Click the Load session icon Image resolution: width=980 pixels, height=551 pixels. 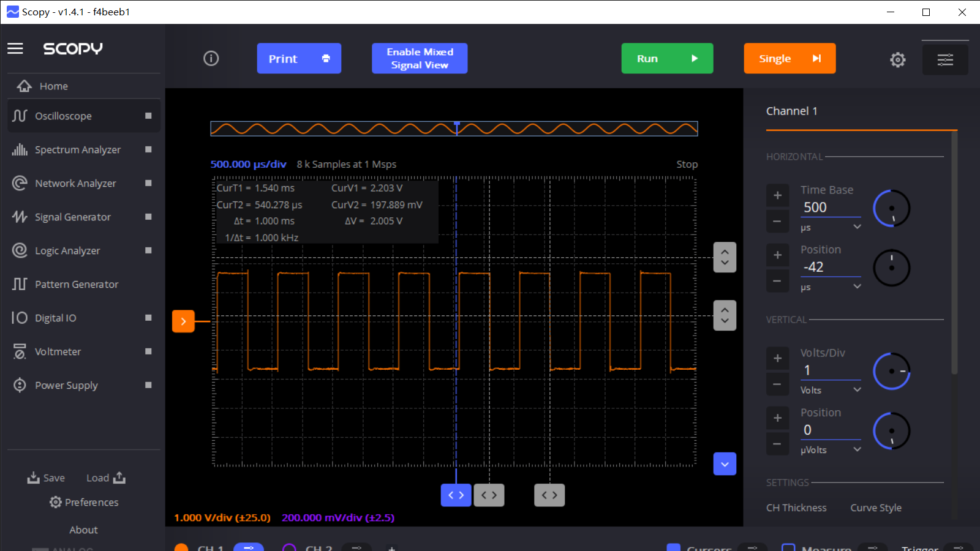pos(119,478)
